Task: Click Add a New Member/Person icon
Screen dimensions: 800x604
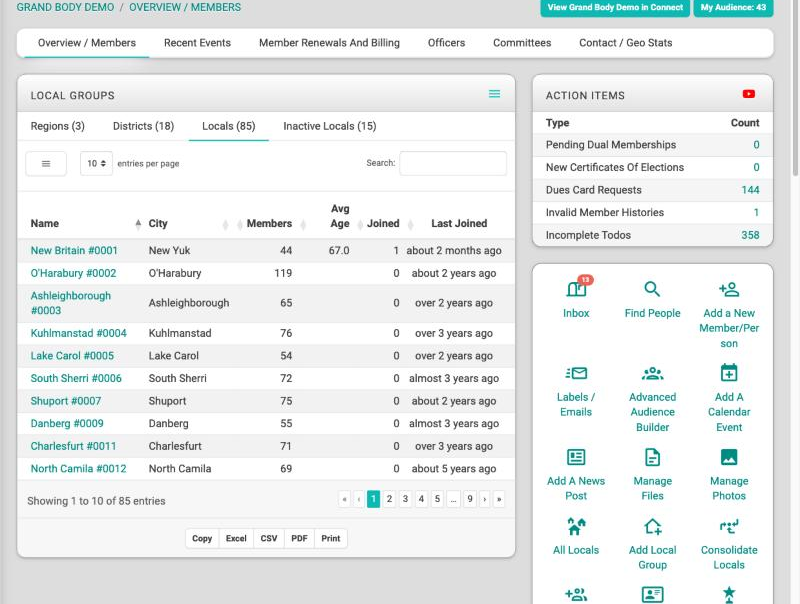Action: (729, 289)
